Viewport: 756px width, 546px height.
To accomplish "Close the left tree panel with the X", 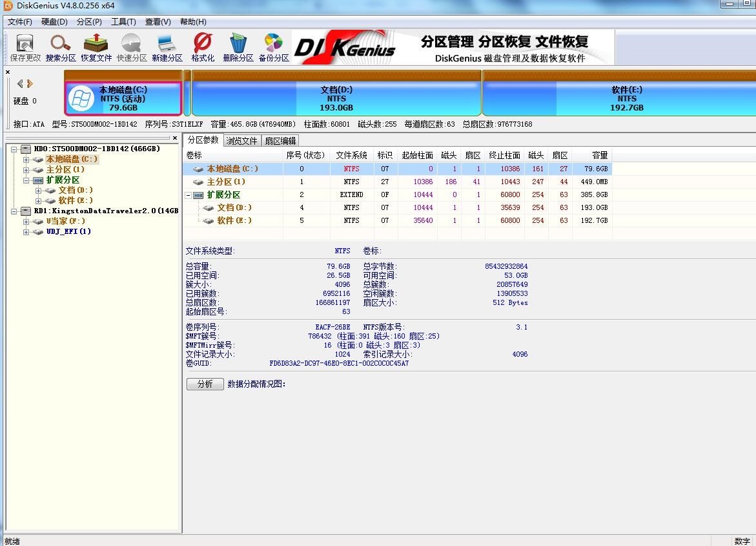I will (x=175, y=138).
